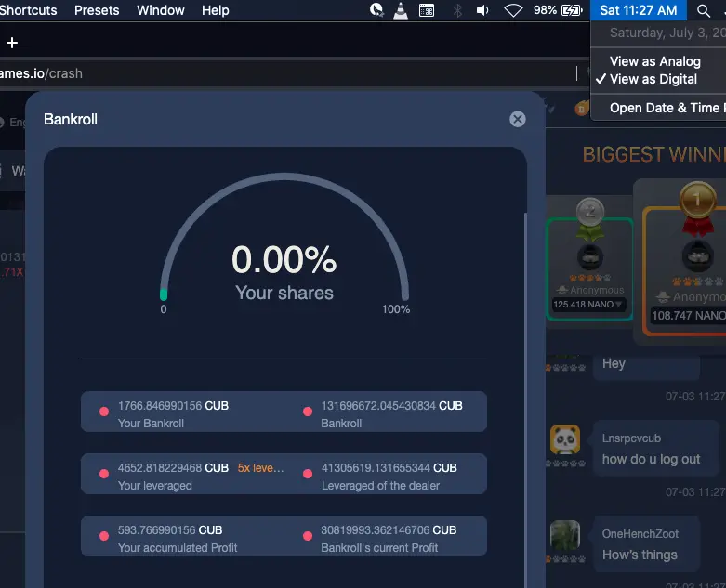Open 125.418 NANO winner amount dropdown

coord(588,305)
